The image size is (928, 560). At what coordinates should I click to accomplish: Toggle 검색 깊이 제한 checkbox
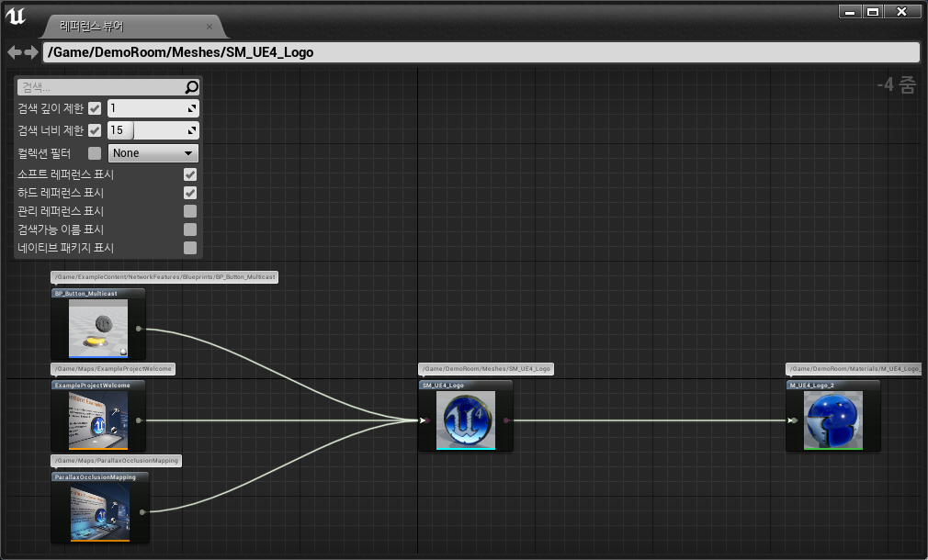[x=95, y=109]
